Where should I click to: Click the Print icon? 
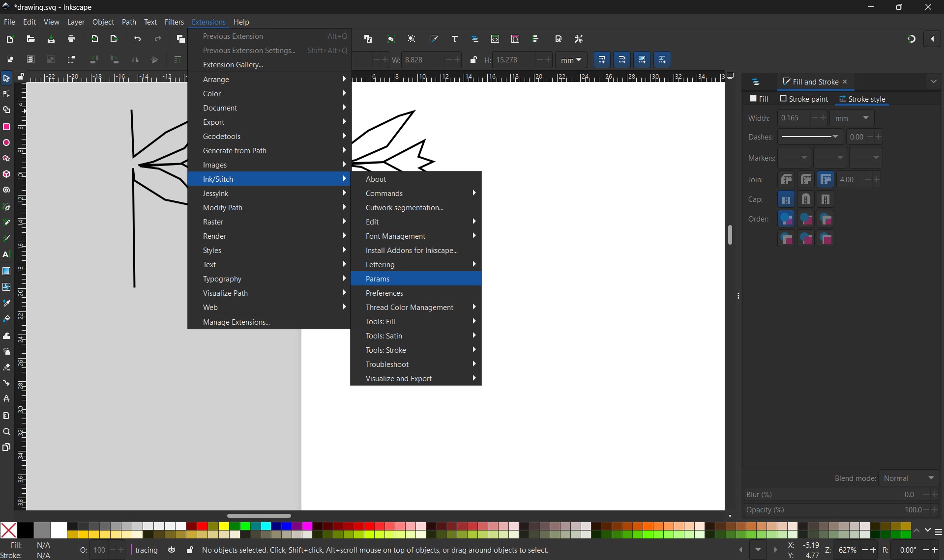tap(71, 39)
